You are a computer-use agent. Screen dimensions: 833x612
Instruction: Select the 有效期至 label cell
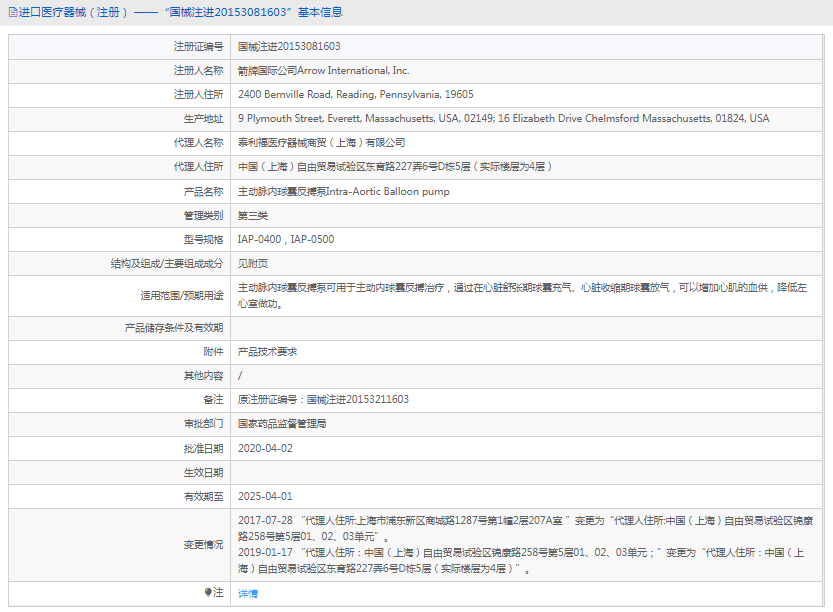pos(120,496)
